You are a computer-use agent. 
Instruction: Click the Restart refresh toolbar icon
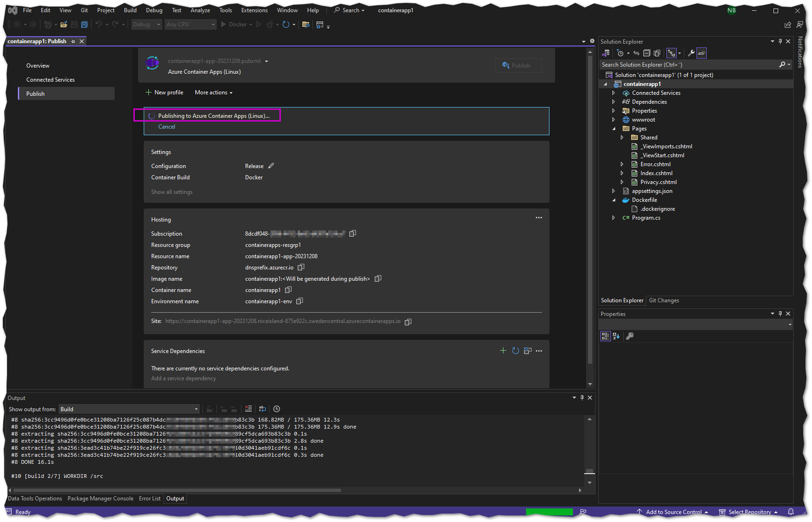286,24
